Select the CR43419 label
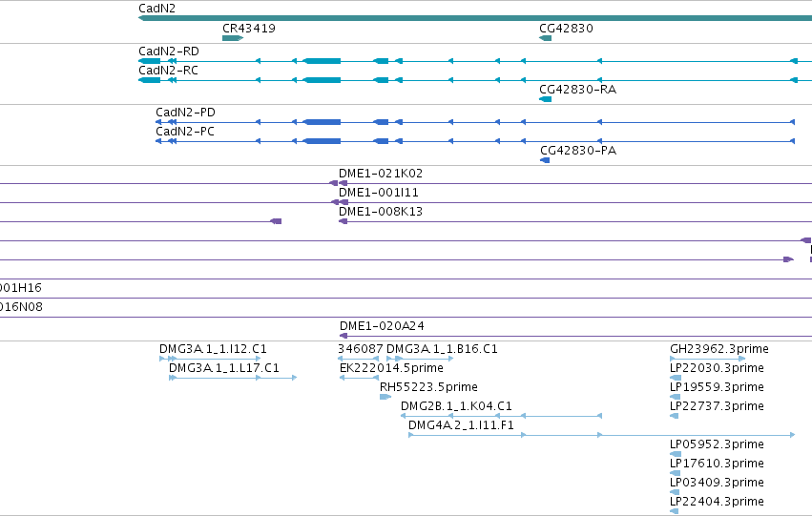The image size is (812, 516). coord(249,28)
